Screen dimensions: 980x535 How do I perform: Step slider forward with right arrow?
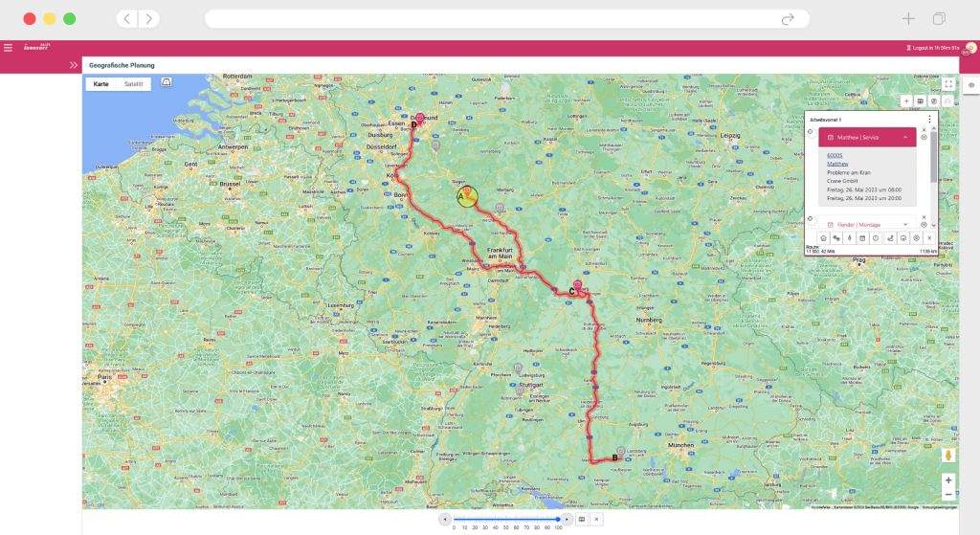[567, 520]
